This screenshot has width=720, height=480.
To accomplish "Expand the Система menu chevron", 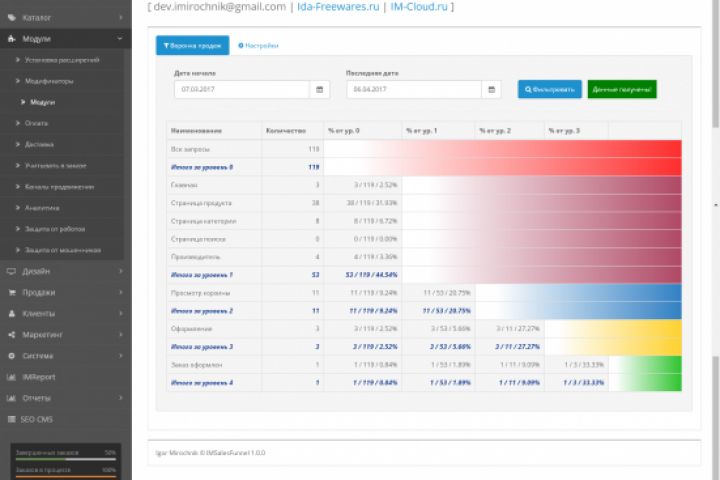I will pos(121,356).
